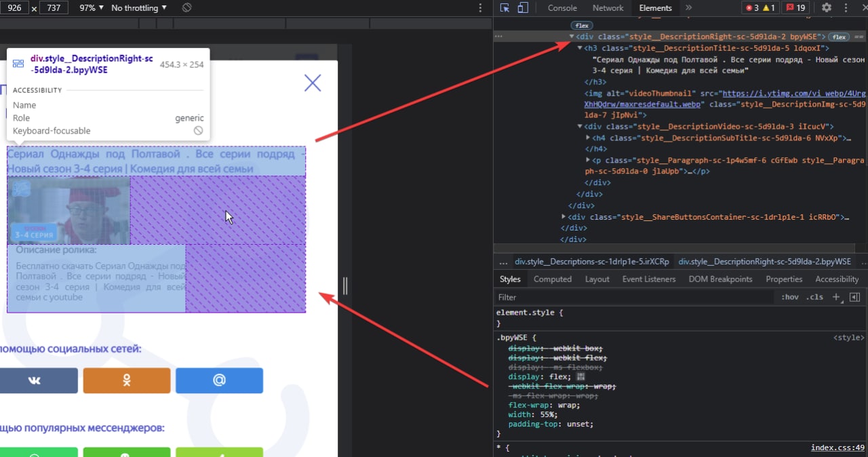Open the Event Listeners pane tab
Viewport: 868px width, 457px height.
point(649,279)
